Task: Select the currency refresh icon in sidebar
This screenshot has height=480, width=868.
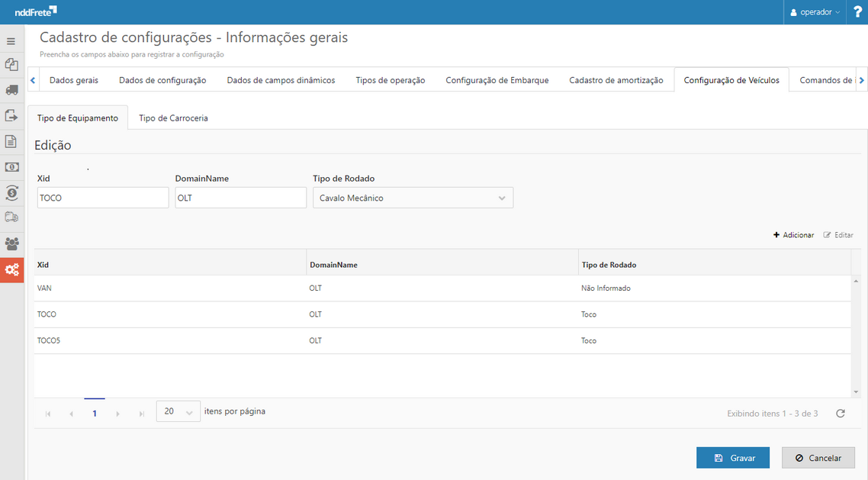Action: click(x=11, y=192)
